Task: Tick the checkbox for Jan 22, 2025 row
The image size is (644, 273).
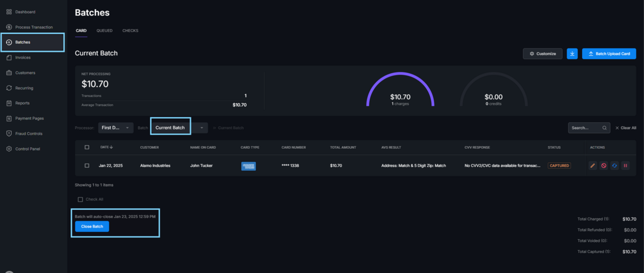Action: click(87, 166)
